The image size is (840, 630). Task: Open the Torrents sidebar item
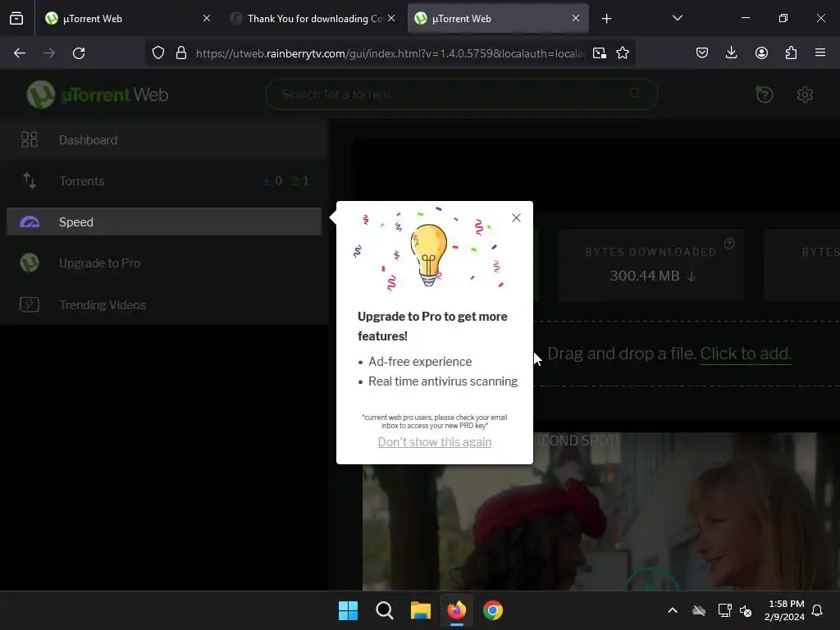pos(164,181)
